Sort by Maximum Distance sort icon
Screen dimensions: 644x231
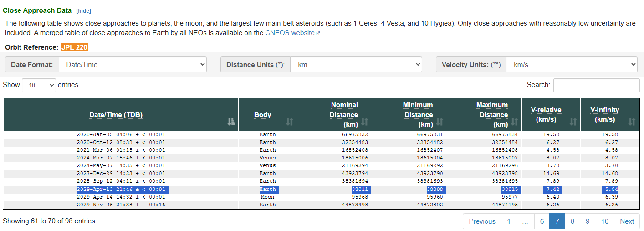coord(515,122)
